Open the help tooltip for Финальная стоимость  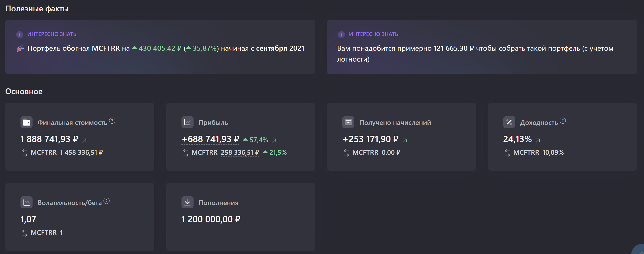[x=112, y=121]
